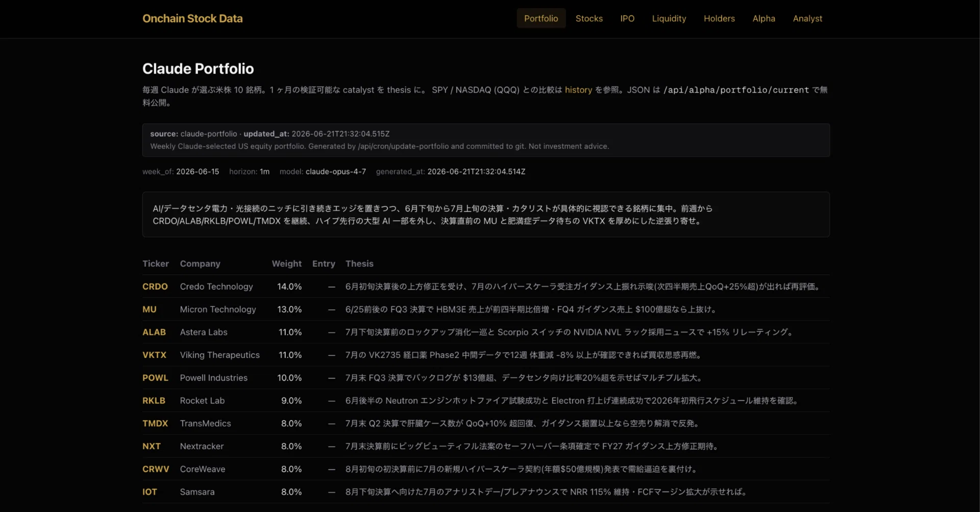
Task: Open the Analyst tab
Action: [807, 18]
